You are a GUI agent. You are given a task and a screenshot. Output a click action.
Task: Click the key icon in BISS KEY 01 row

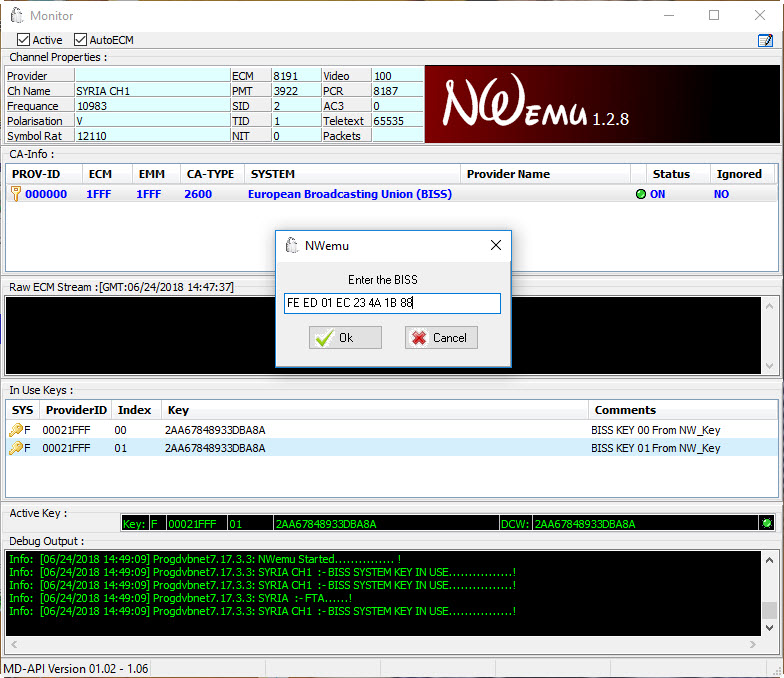click(x=16, y=448)
